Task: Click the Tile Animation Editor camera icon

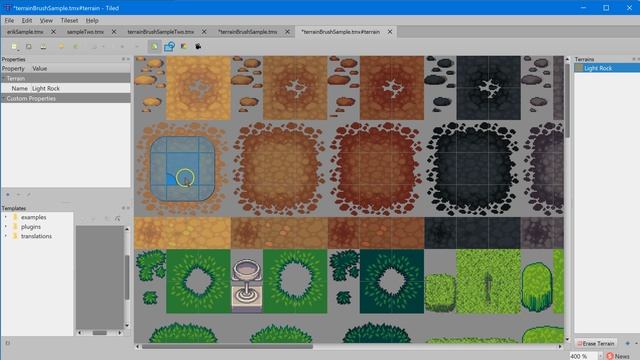Action: pyautogui.click(x=198, y=47)
